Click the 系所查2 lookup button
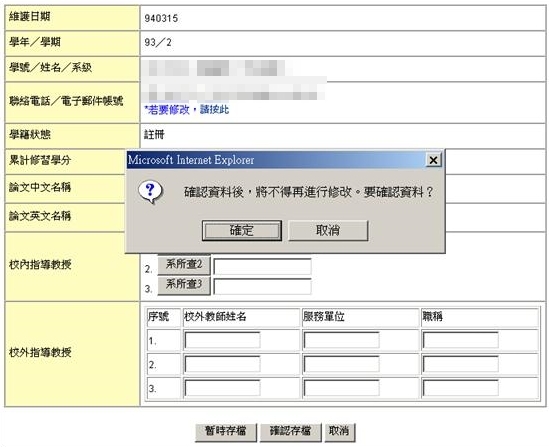549x447 pixels. (x=184, y=265)
